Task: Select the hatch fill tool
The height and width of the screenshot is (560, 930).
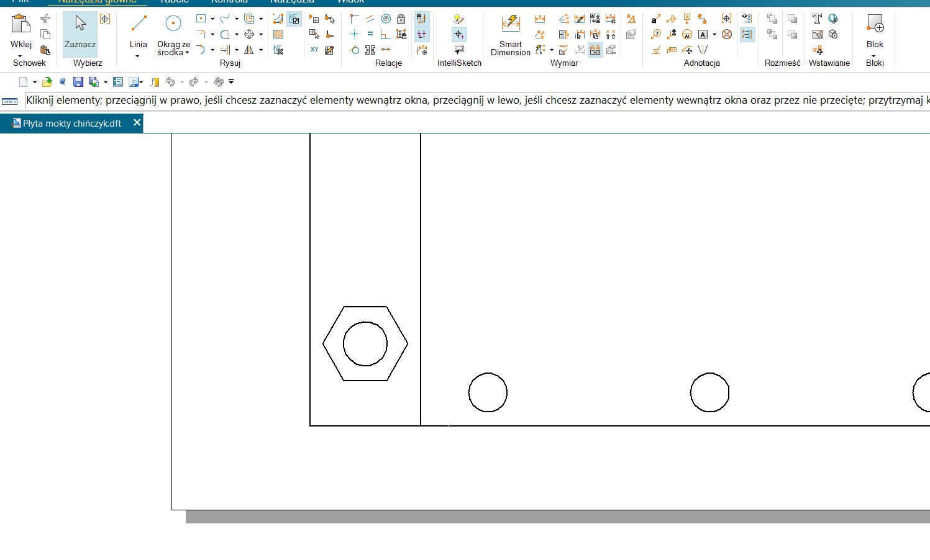Action: [278, 34]
